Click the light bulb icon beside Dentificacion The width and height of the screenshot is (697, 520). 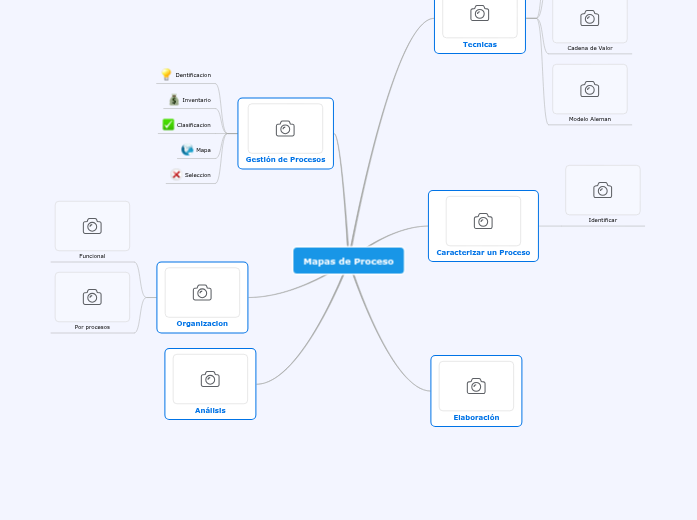(166, 74)
